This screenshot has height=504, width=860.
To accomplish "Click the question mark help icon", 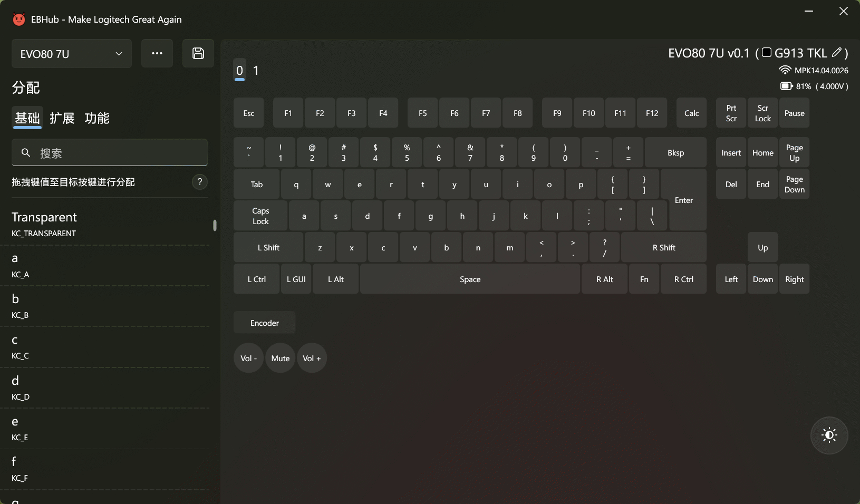I will pyautogui.click(x=199, y=182).
